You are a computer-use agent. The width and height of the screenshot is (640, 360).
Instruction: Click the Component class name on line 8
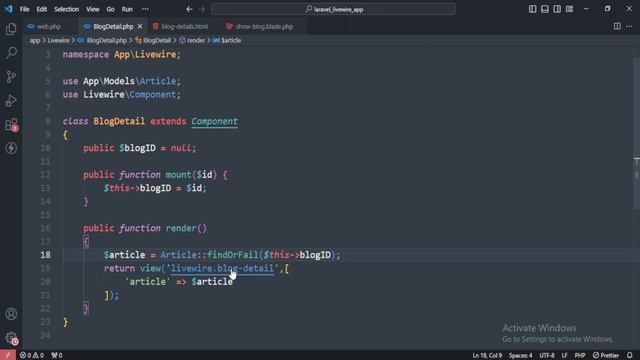[x=215, y=121]
